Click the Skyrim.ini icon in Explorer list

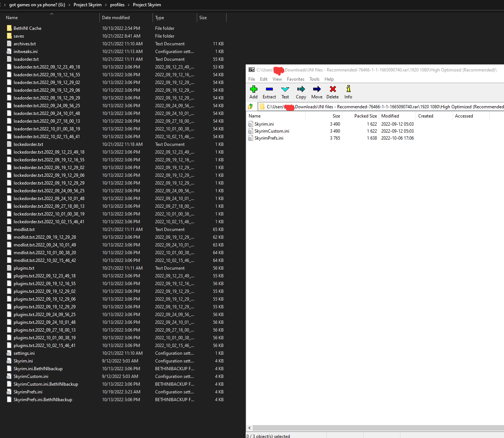coord(9,361)
